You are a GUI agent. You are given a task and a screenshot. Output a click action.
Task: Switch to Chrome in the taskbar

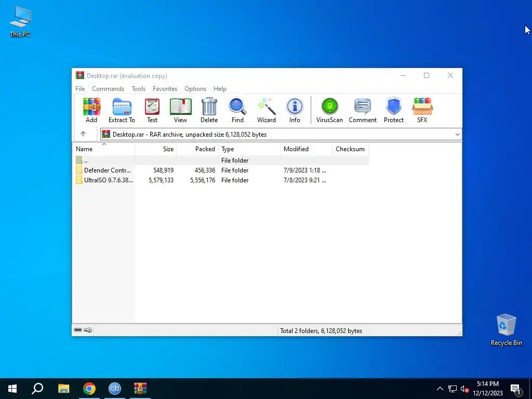pyautogui.click(x=89, y=389)
